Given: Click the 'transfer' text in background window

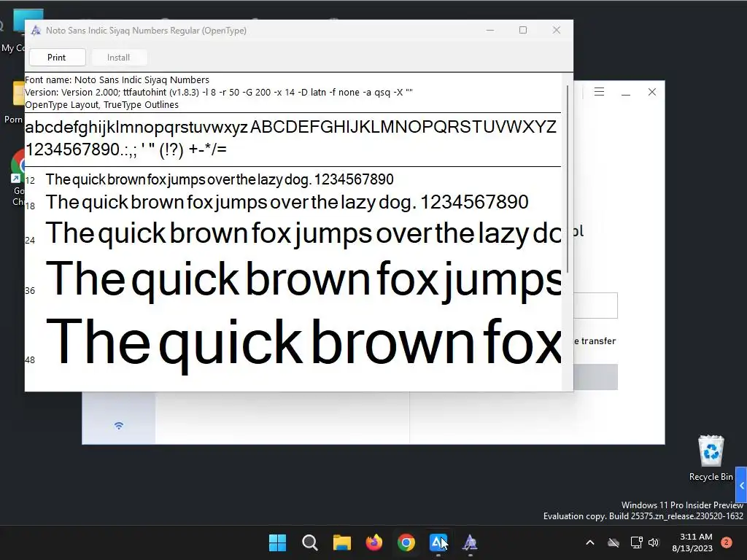Looking at the screenshot, I should coord(598,341).
